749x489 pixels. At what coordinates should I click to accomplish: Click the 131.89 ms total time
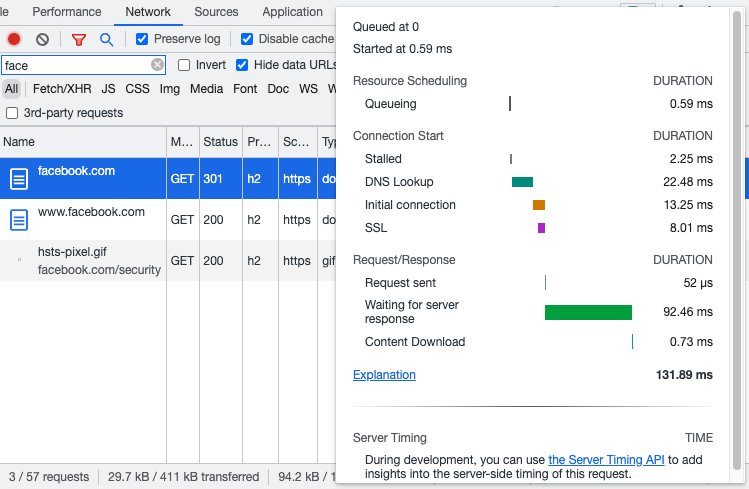click(684, 375)
